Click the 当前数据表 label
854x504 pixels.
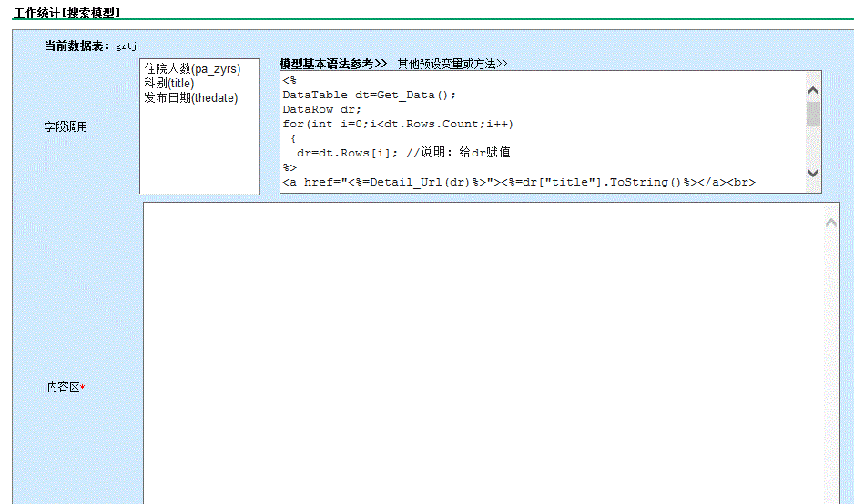(x=78, y=45)
